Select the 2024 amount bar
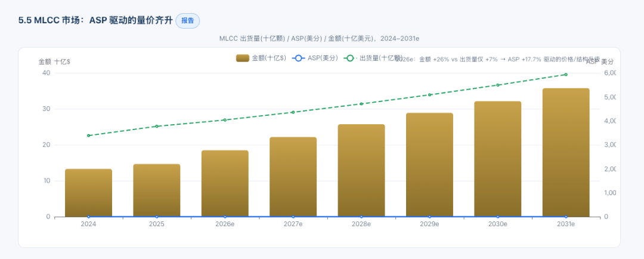 (x=88, y=193)
